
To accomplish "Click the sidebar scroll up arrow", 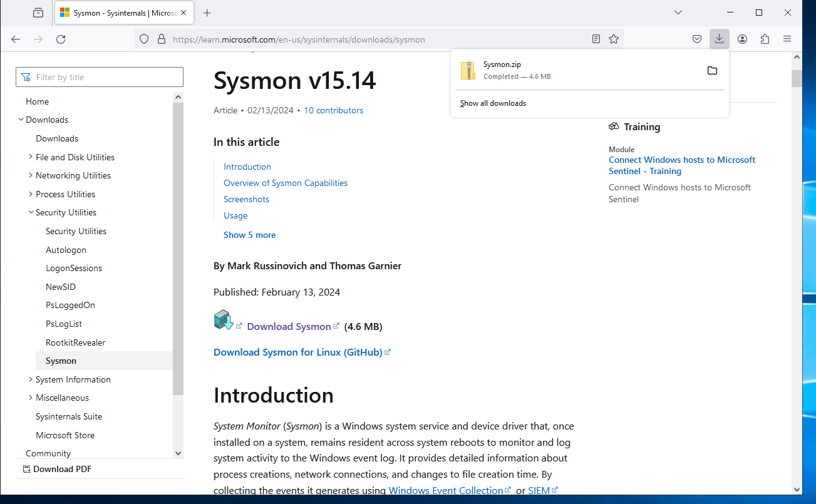I will tap(178, 97).
